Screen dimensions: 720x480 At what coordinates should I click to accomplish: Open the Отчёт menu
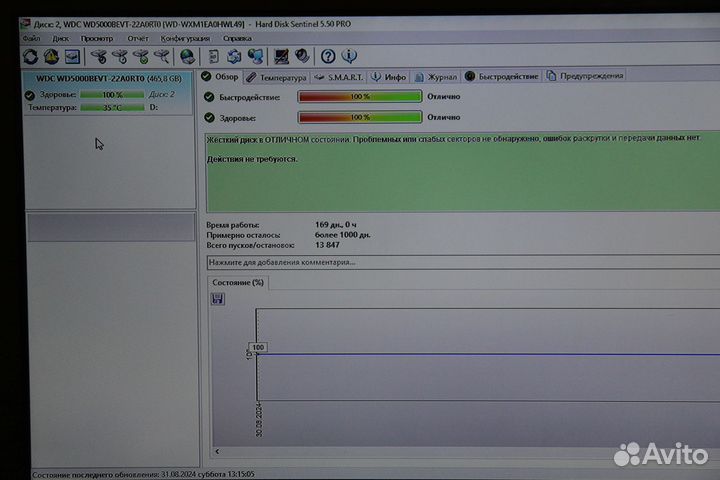138,39
